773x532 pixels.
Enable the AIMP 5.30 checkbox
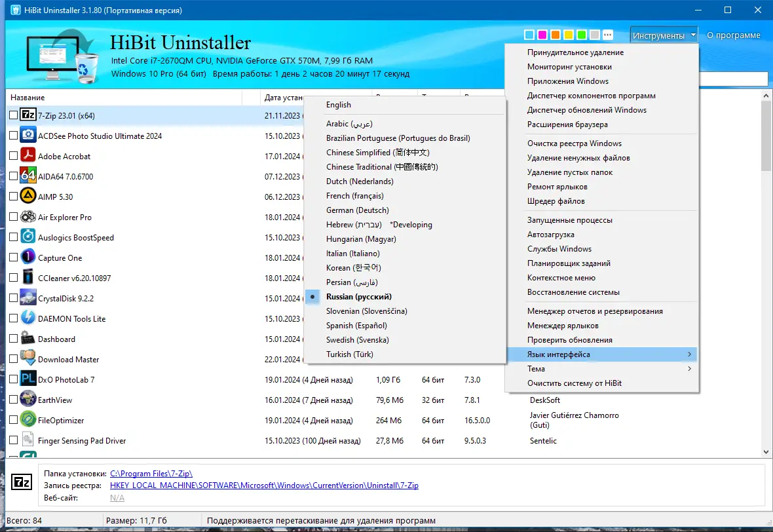pos(13,197)
